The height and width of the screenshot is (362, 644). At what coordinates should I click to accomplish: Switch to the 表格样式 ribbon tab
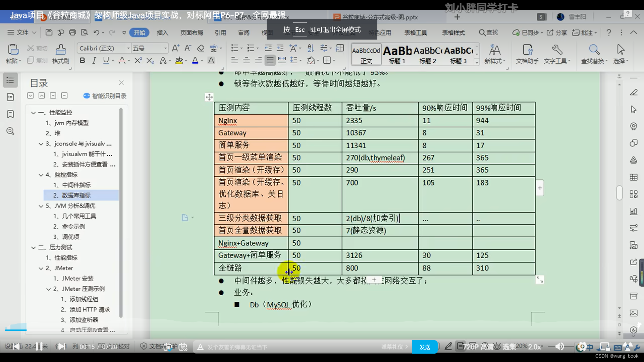[x=453, y=33]
